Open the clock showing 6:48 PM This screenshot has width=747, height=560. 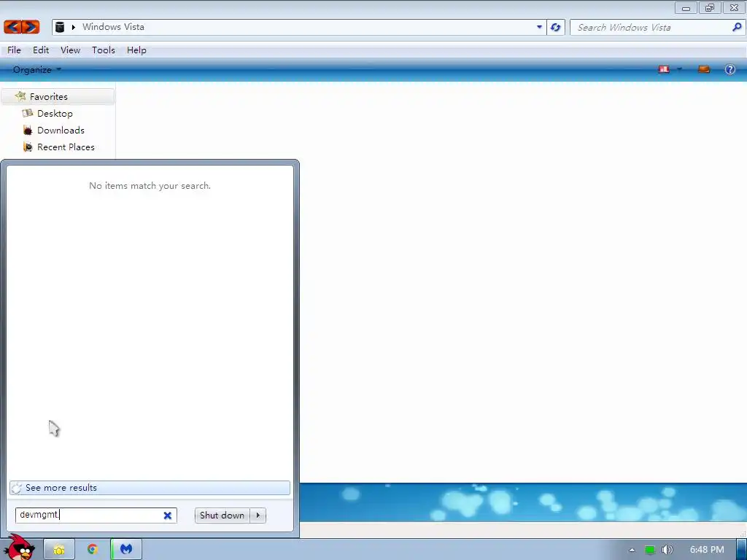click(x=706, y=550)
